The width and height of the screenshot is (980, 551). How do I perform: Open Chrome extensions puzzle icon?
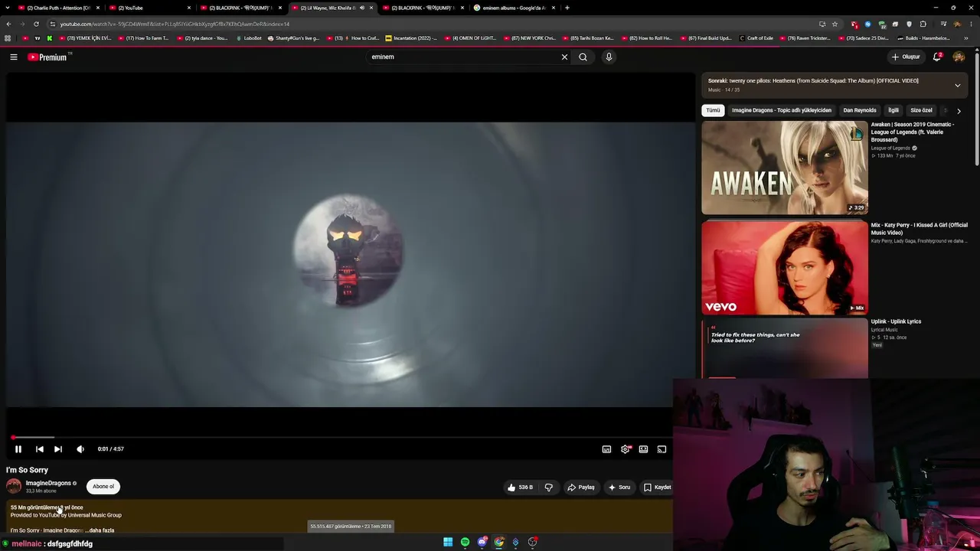point(923,24)
